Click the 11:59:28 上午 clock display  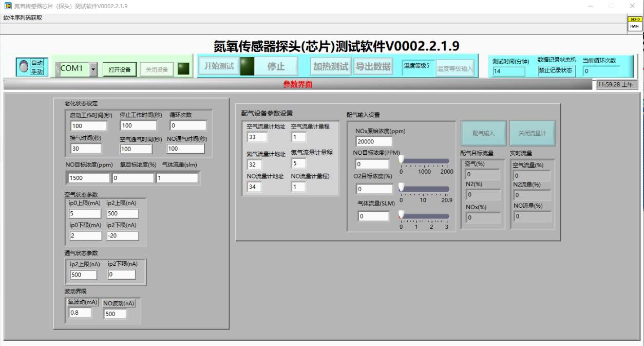pyautogui.click(x=616, y=85)
